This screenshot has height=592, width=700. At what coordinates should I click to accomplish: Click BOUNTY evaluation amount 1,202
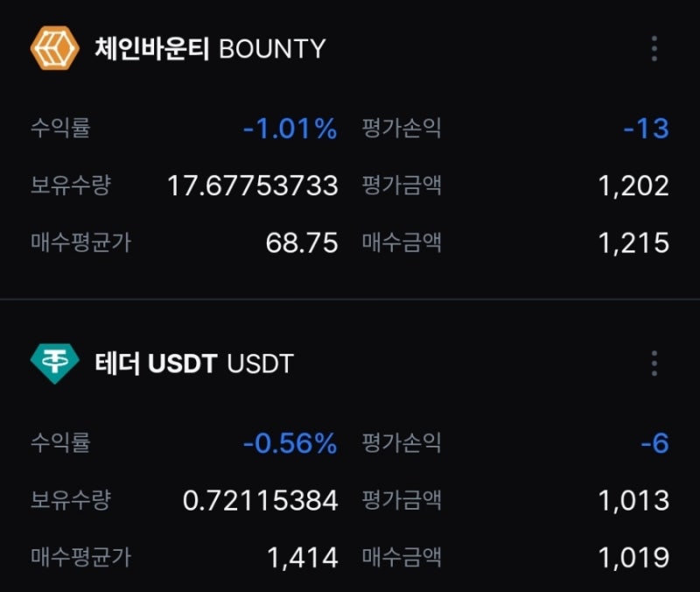tap(633, 186)
